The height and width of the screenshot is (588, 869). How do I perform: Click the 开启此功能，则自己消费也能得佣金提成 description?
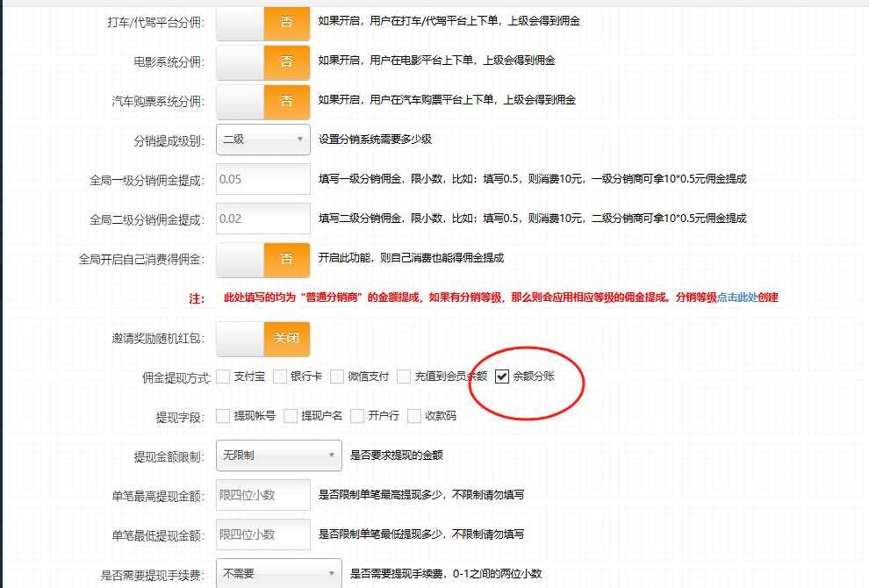pos(411,258)
